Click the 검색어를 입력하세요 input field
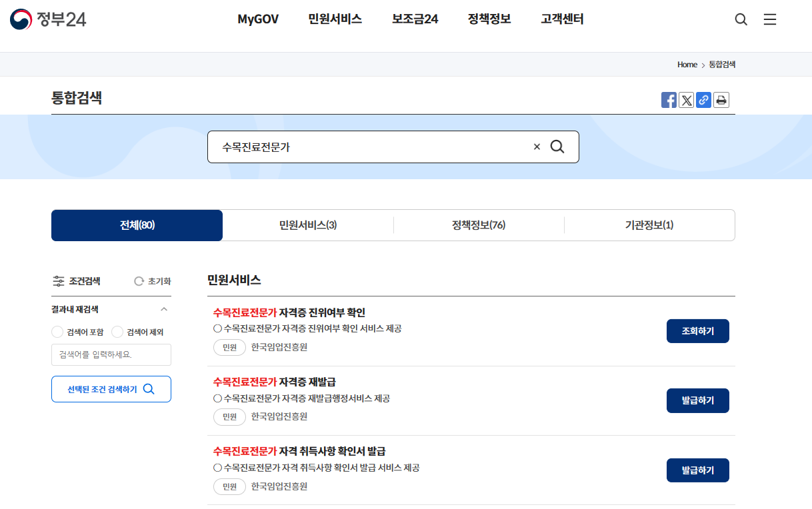The image size is (812, 509). (x=111, y=354)
